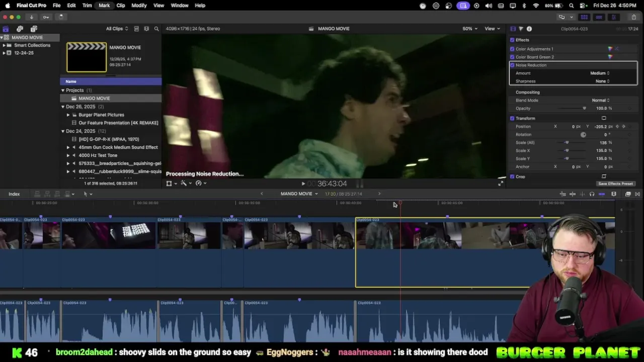The height and width of the screenshot is (362, 644).
Task: Click the Save Effects Preset button
Action: 615,184
